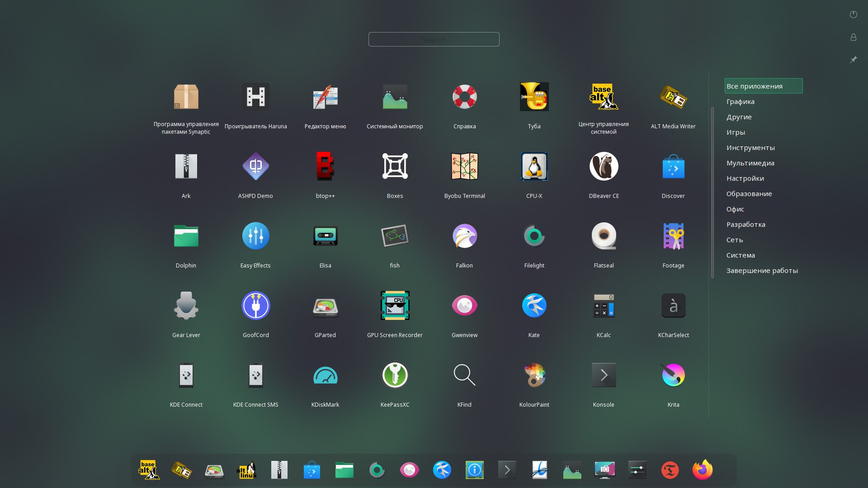Open GParted from the application grid
Screen dimensions: 868x488
coord(325,306)
